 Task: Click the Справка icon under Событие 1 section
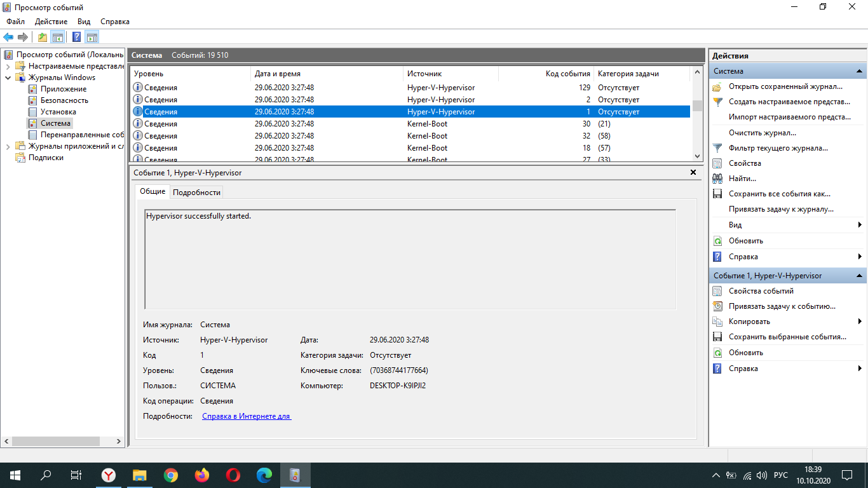tap(717, 369)
